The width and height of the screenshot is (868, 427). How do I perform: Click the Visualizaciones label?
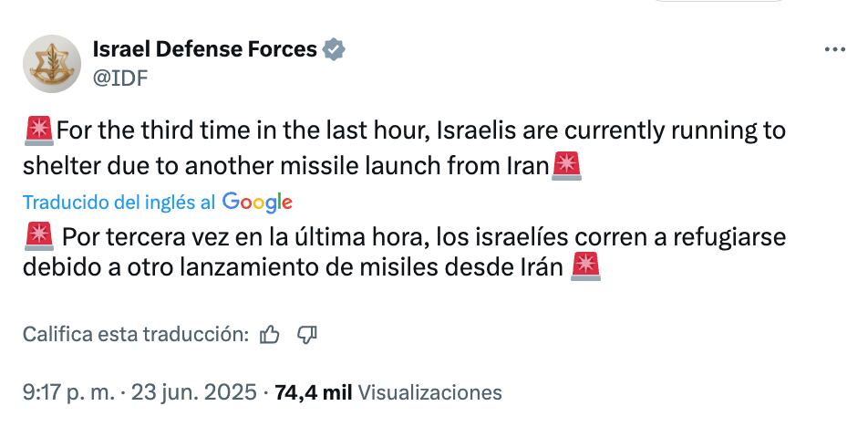pyautogui.click(x=429, y=392)
